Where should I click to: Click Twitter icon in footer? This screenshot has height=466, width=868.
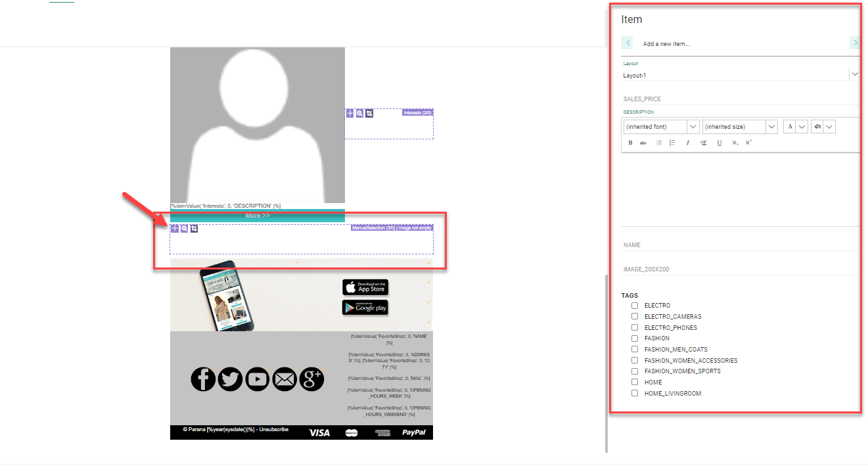pyautogui.click(x=230, y=379)
